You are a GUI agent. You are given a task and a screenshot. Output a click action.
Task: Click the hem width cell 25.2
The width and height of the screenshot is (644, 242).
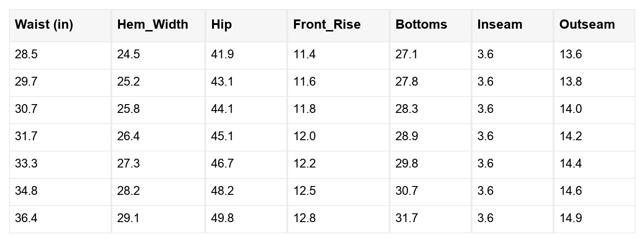[158, 83]
